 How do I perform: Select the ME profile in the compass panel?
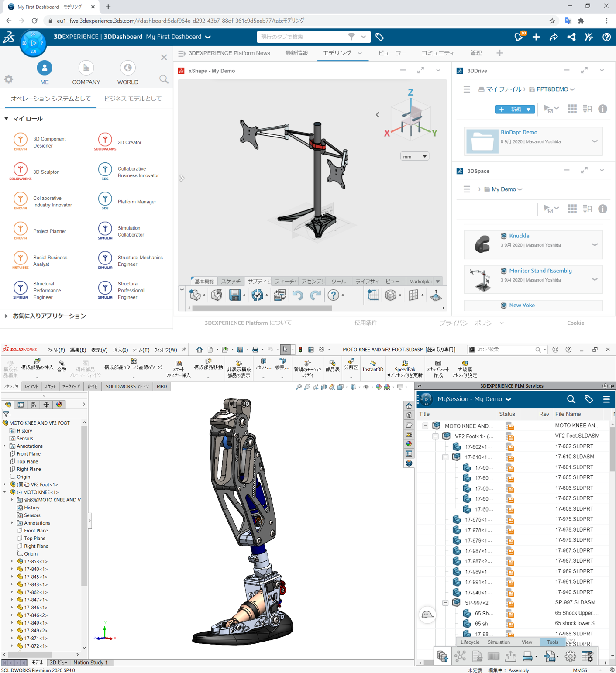pyautogui.click(x=45, y=72)
